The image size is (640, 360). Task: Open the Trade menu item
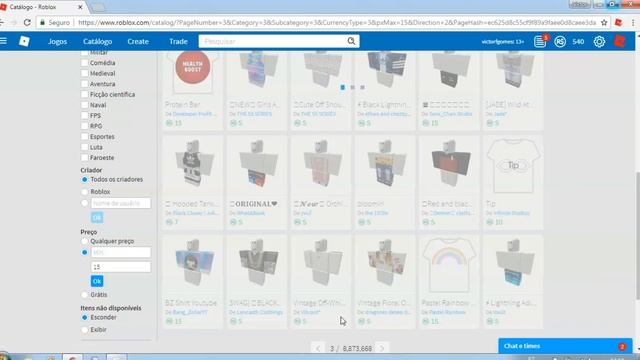[x=178, y=41]
